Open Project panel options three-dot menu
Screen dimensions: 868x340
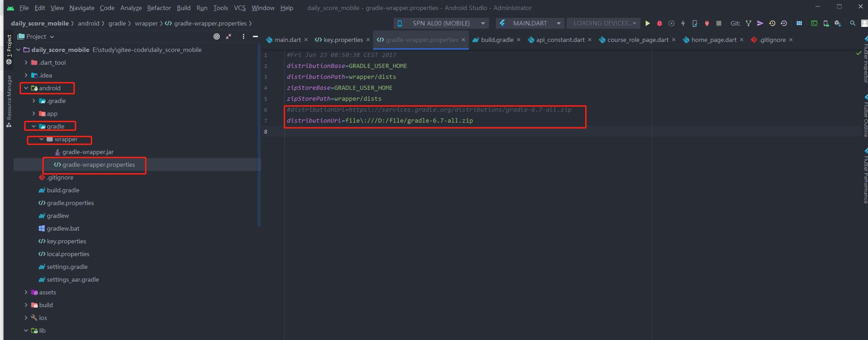pos(244,36)
